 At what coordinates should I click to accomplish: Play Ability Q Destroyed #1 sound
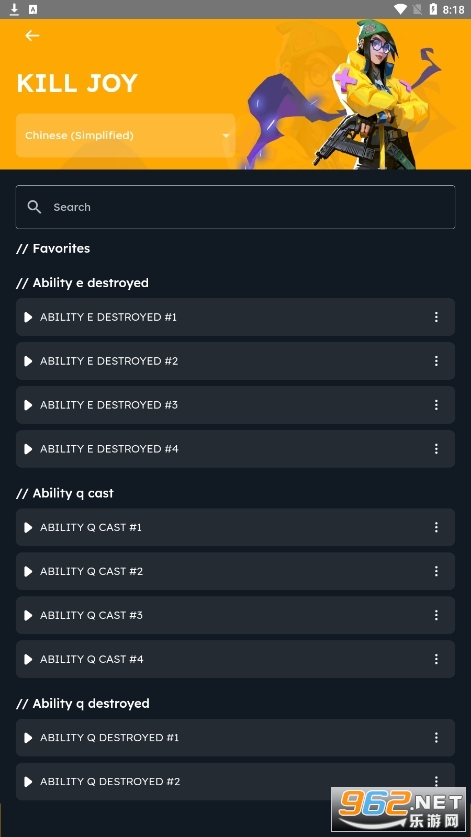click(28, 738)
